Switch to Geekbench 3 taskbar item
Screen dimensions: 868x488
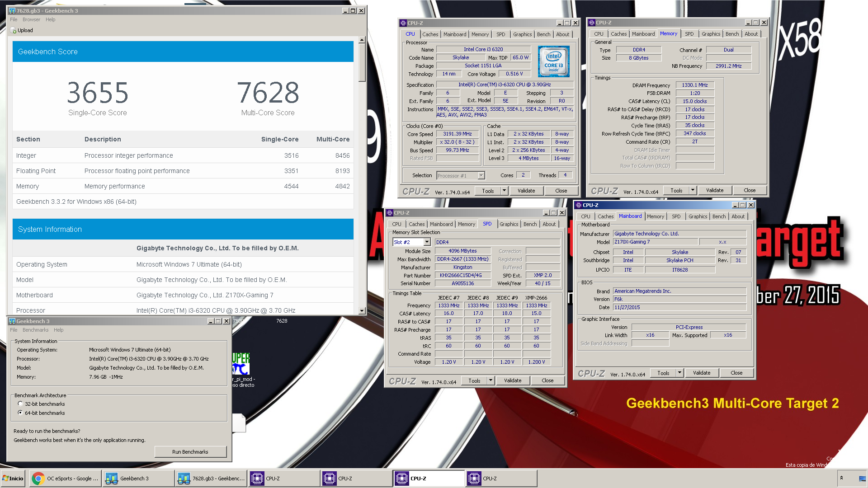tap(138, 479)
